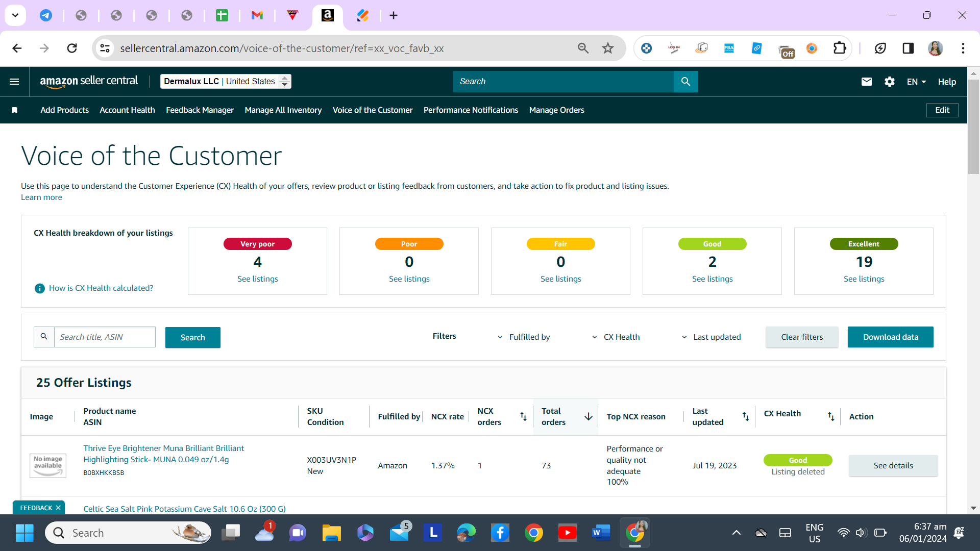Image resolution: width=980 pixels, height=551 pixels.
Task: Click the Amazon Seller Central logo
Action: 89,81
